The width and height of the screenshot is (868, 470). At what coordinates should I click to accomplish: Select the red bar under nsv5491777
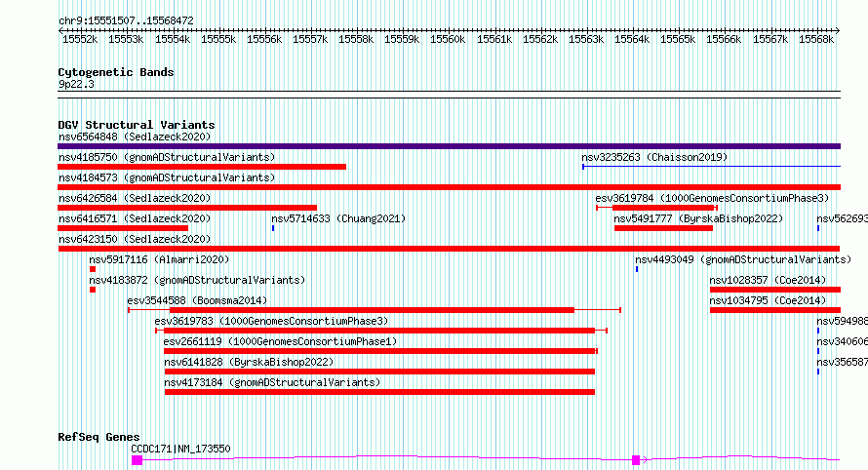click(x=663, y=228)
